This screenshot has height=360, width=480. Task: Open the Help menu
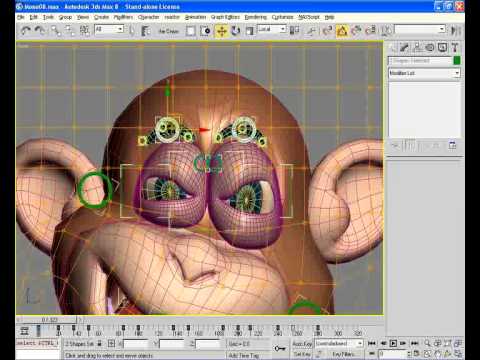[x=329, y=17]
